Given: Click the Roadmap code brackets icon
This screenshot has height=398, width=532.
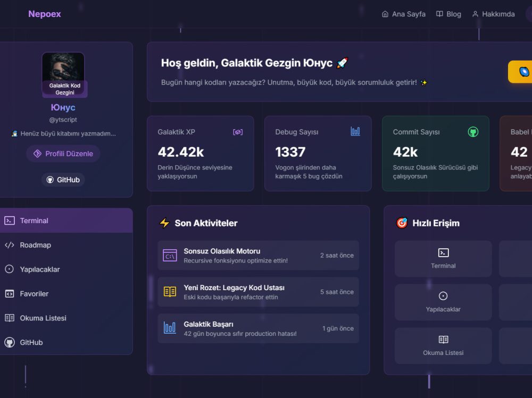Looking at the screenshot, I should tap(10, 245).
